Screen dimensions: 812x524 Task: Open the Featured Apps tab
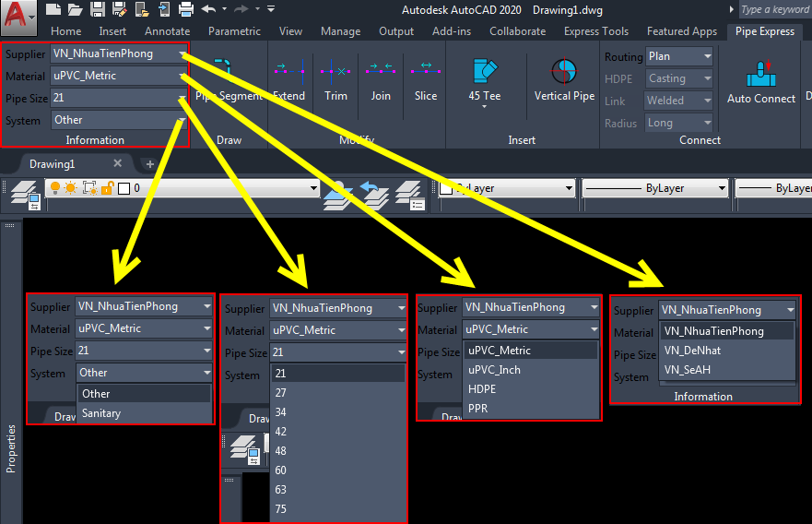click(681, 31)
